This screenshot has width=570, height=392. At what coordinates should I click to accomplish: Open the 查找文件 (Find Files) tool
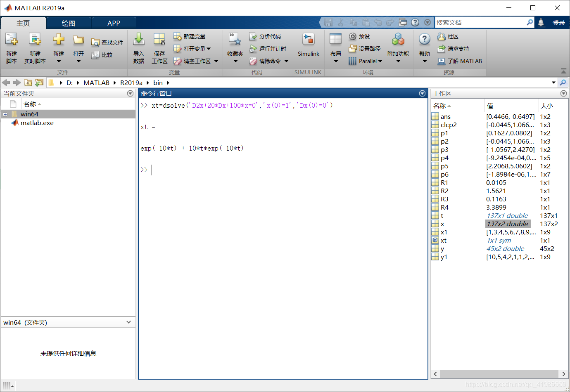coord(107,43)
